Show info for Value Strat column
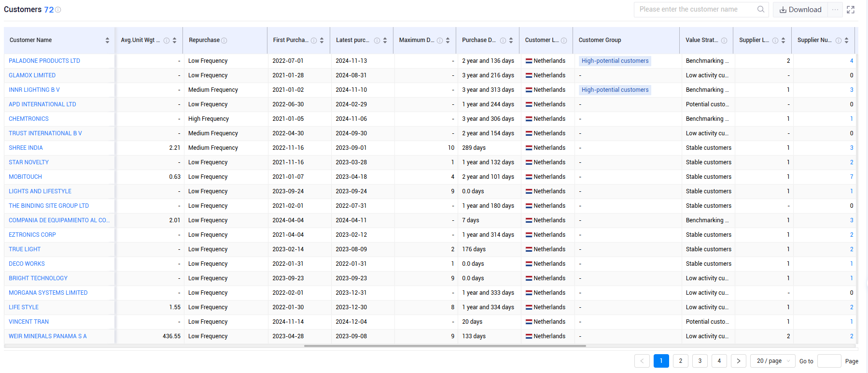Screen dimensions: 868x373 tap(724, 41)
